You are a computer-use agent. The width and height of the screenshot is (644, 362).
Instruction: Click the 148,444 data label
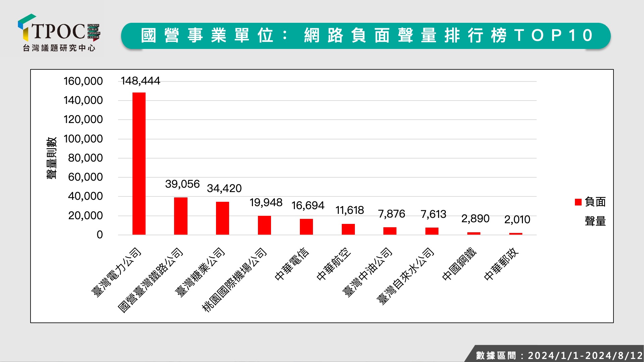coord(141,81)
